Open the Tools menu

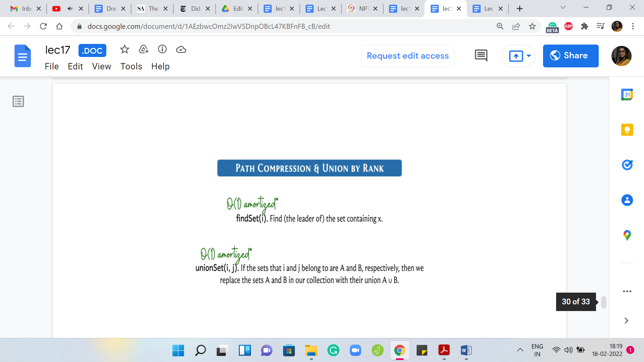(131, 66)
